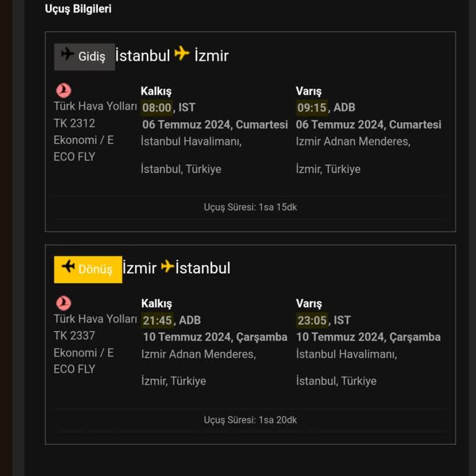The height and width of the screenshot is (476, 476).
Task: Click the airplane icon inside the Dönüş badge
Action: (68, 267)
